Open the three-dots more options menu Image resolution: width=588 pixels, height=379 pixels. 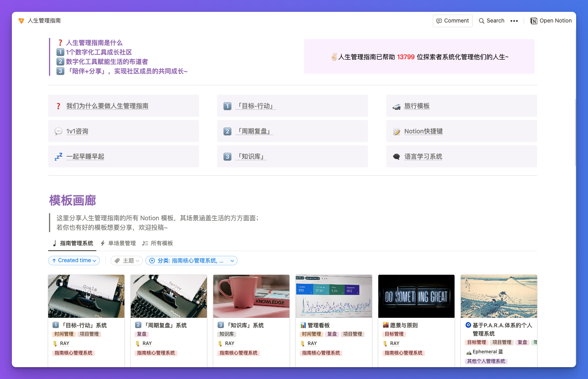[514, 21]
